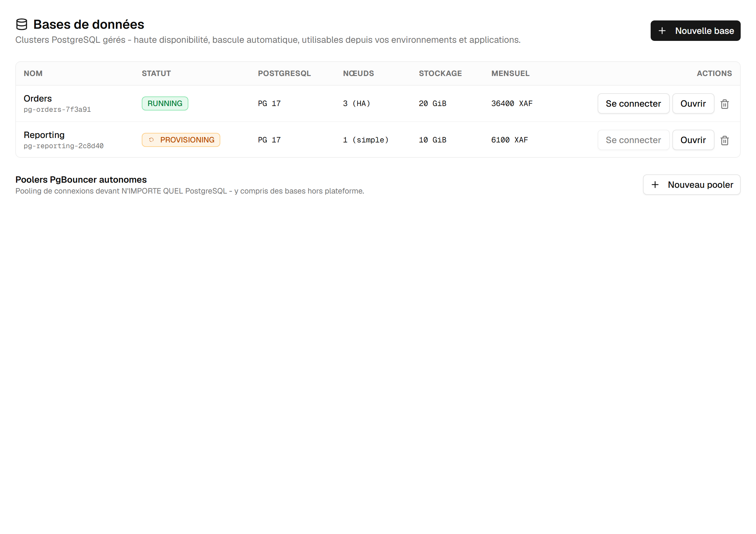The image size is (756, 534).
Task: Delete the Orders database with trash icon
Action: 724,104
